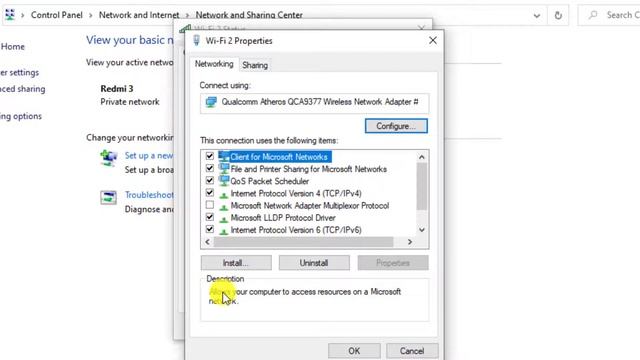Click the Redmi 3 network name
This screenshot has width=640, height=360.
117,89
